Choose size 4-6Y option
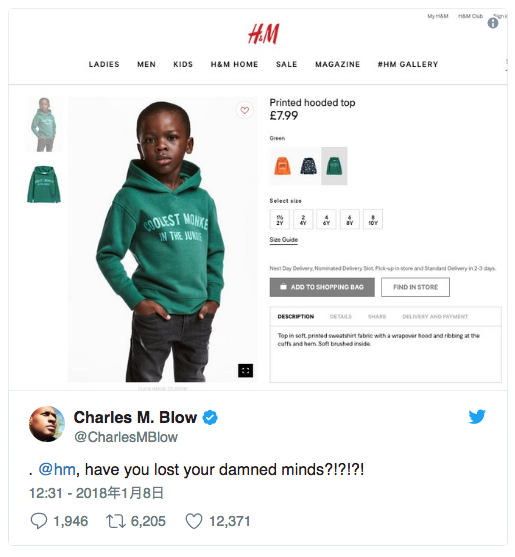 pos(326,220)
